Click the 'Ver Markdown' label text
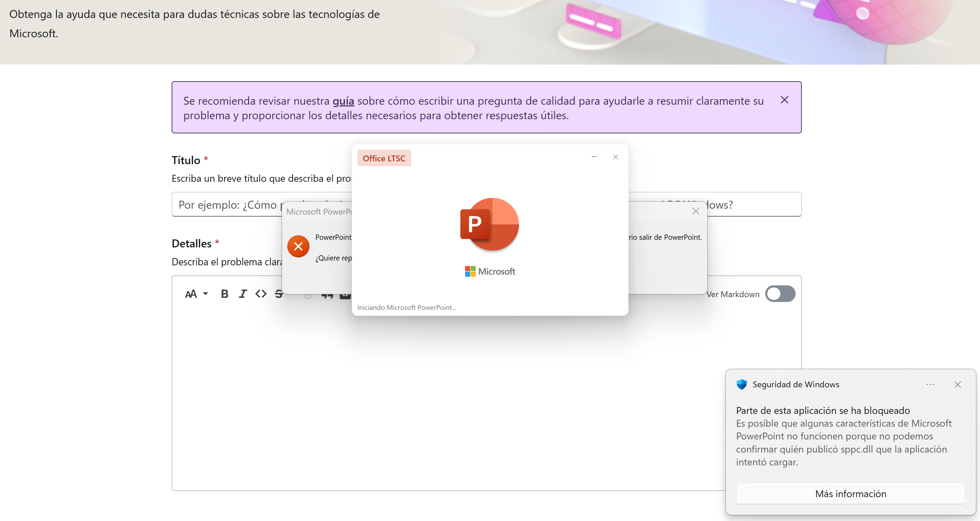 (x=733, y=294)
